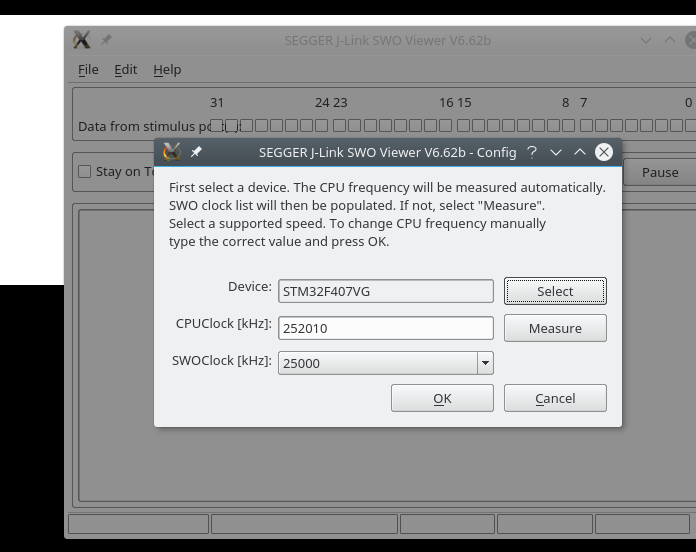Click the question mark help icon
The width and height of the screenshot is (696, 552).
pyautogui.click(x=532, y=152)
